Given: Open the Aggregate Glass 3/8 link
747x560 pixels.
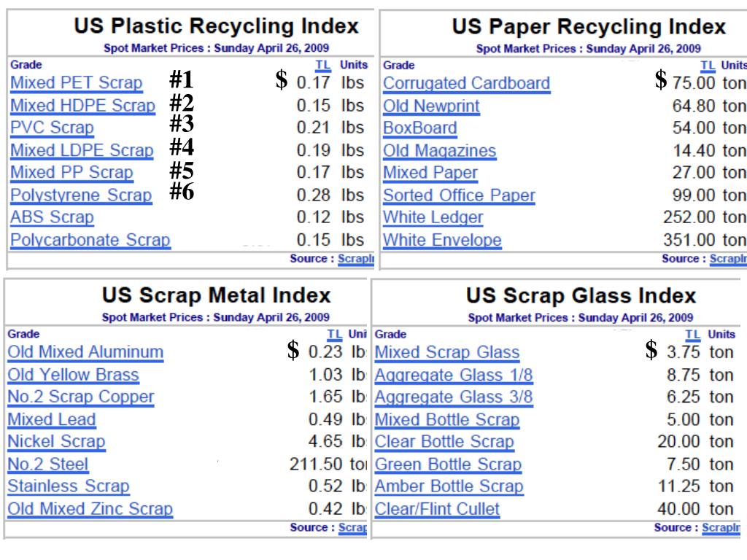Looking at the screenshot, I should (454, 397).
